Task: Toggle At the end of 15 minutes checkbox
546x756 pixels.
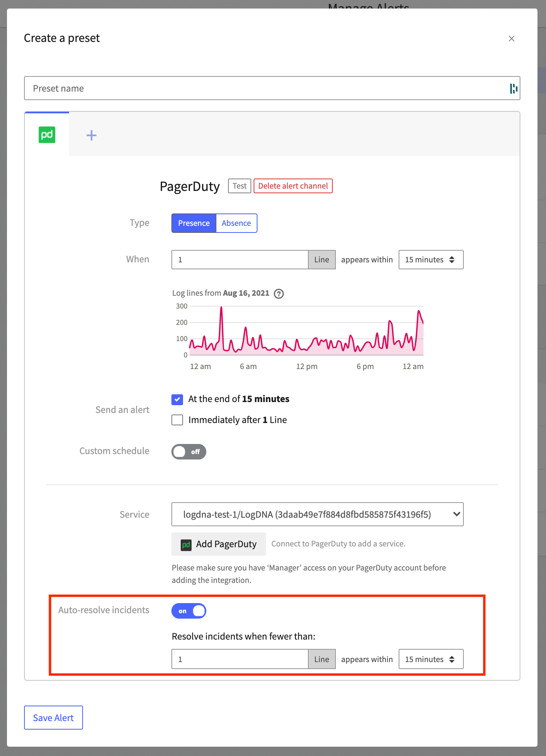Action: point(177,399)
